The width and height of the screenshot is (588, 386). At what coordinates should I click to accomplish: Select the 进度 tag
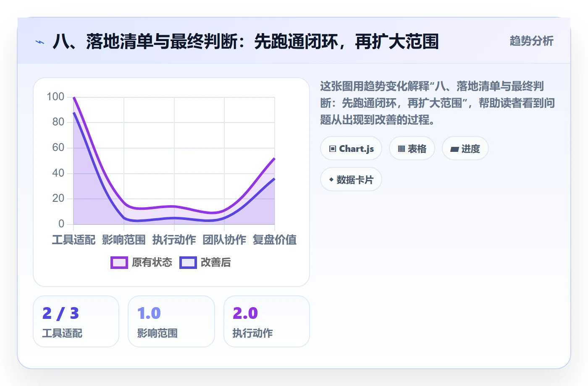point(465,149)
